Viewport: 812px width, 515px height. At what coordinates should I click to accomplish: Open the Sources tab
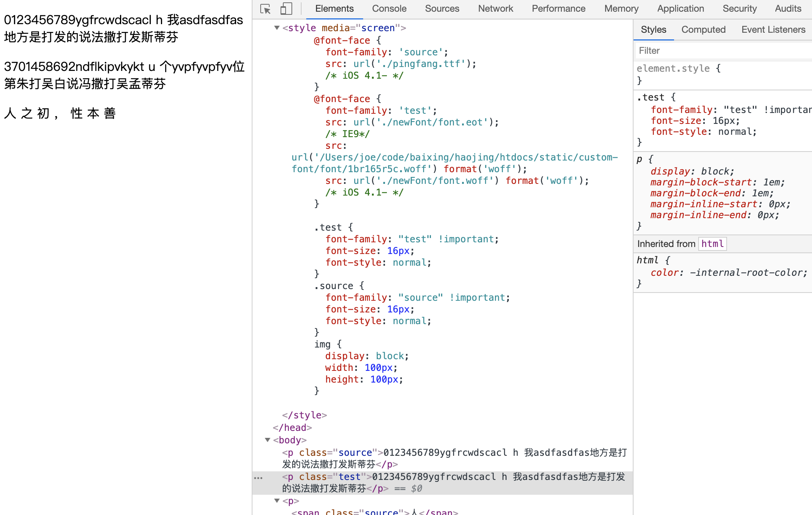(442, 9)
